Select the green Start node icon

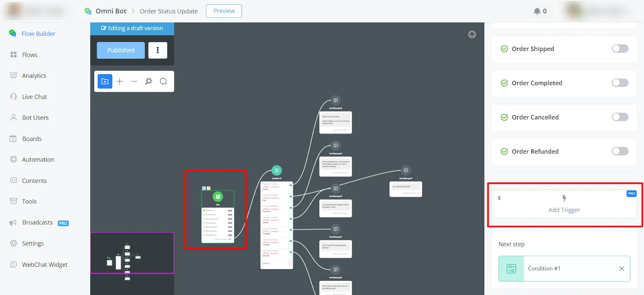[218, 197]
